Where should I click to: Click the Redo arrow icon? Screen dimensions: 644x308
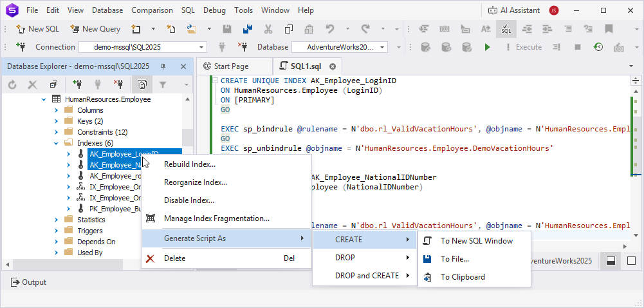pyautogui.click(x=365, y=29)
